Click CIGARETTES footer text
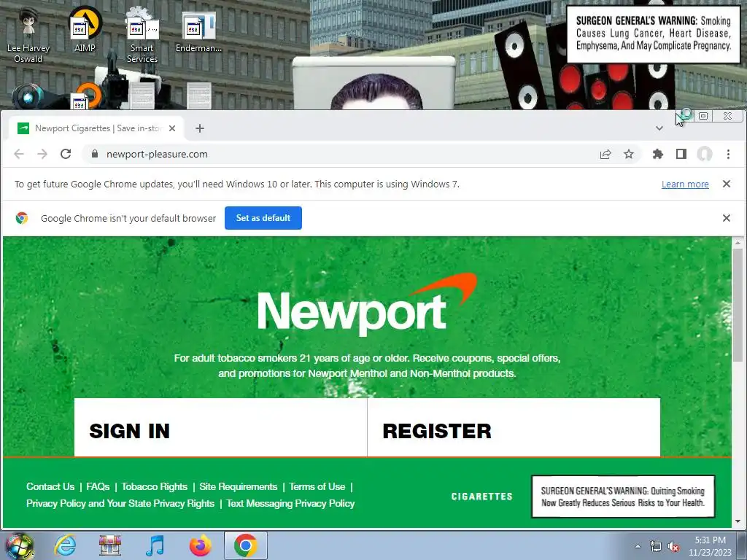Screen dimensions: 747x560 [x=481, y=496]
